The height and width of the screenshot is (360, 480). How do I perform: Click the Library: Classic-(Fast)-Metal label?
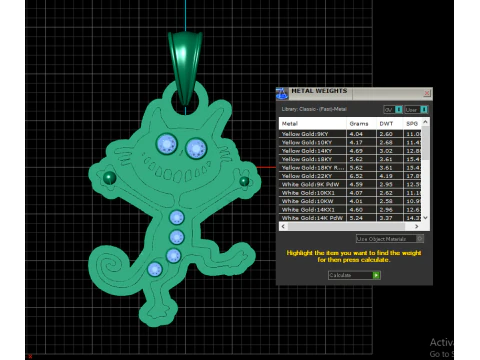(314, 109)
